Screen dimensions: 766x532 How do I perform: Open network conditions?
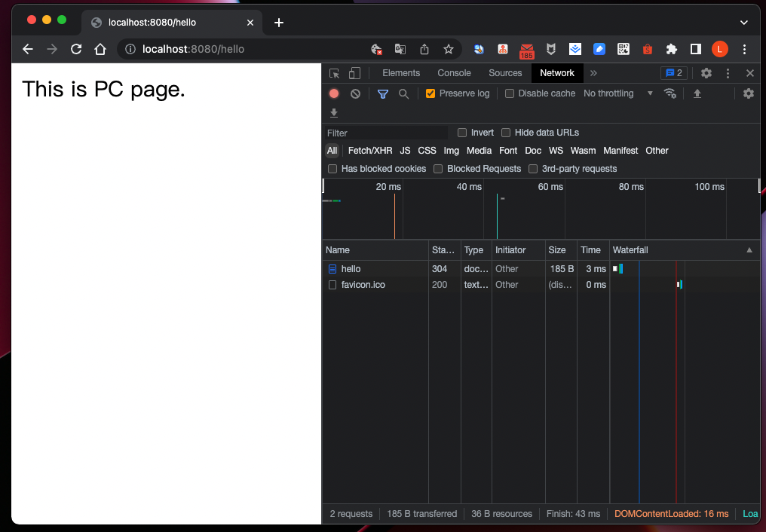click(670, 93)
